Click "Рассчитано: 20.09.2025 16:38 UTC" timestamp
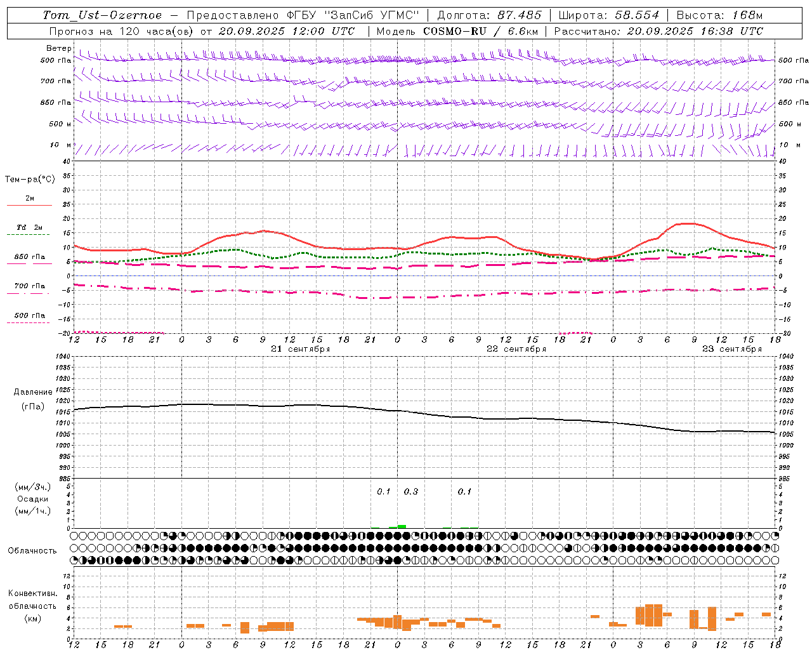812x650 pixels. (658, 31)
